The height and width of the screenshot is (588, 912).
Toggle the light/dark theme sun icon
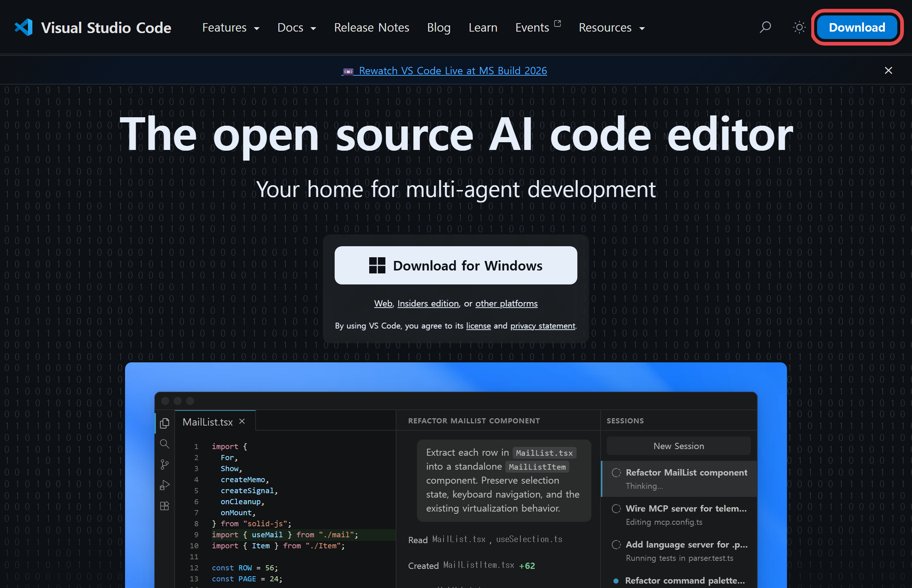coord(799,28)
